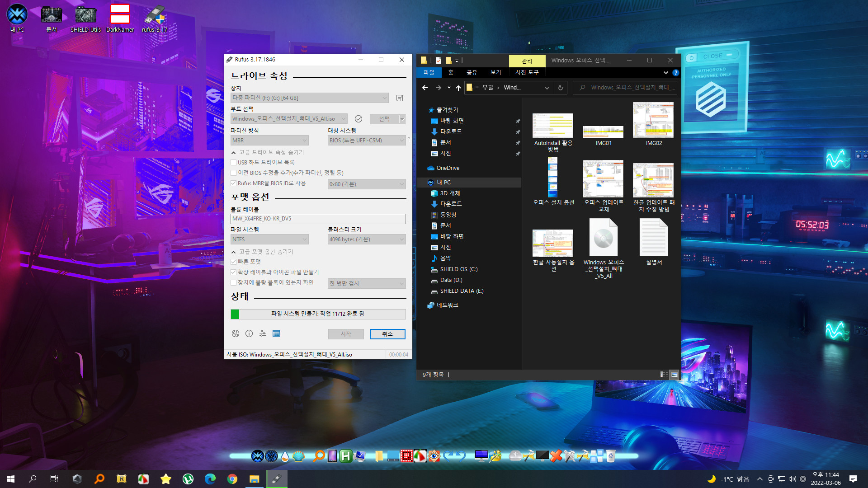The height and width of the screenshot is (488, 868).
Task: Open Microsoft Edge from taskbar
Action: (x=210, y=479)
